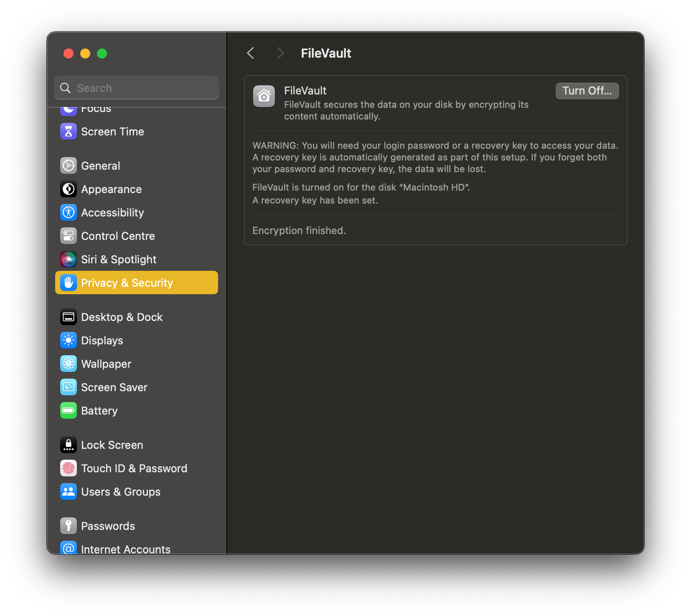
Task: Click the 'FileVault is turned on' disk text
Action: pos(361,187)
